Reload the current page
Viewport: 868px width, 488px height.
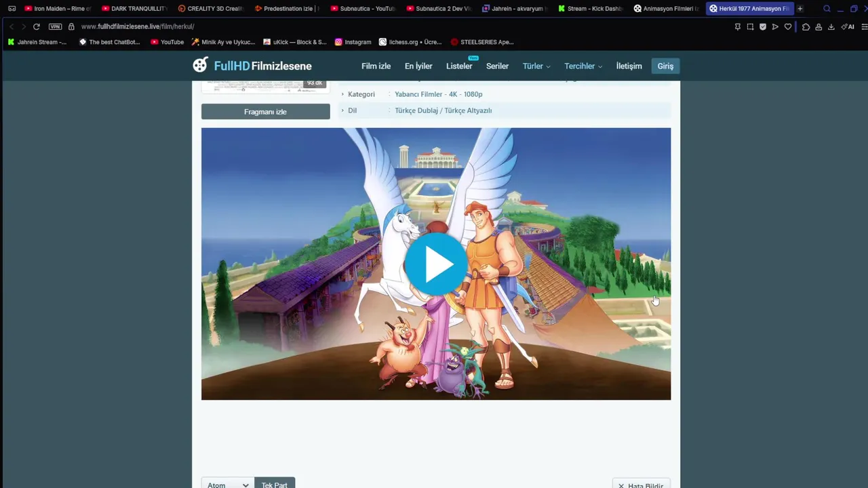pos(37,26)
